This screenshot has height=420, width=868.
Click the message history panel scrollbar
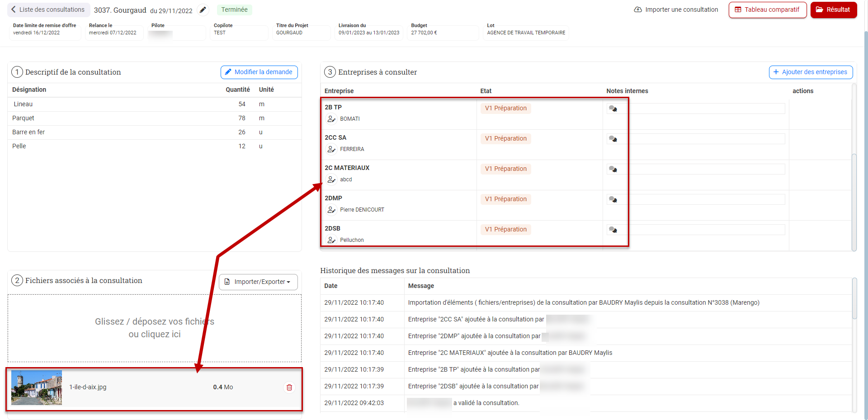[854, 298]
